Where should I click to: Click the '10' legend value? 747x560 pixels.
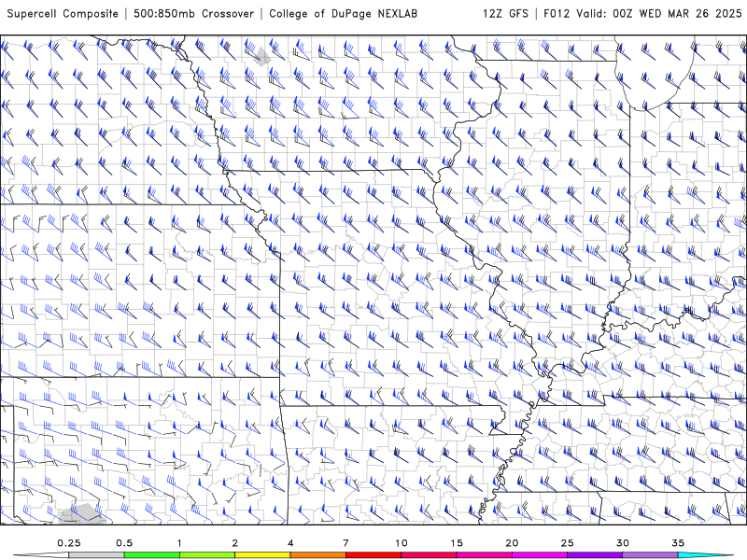coord(402,543)
